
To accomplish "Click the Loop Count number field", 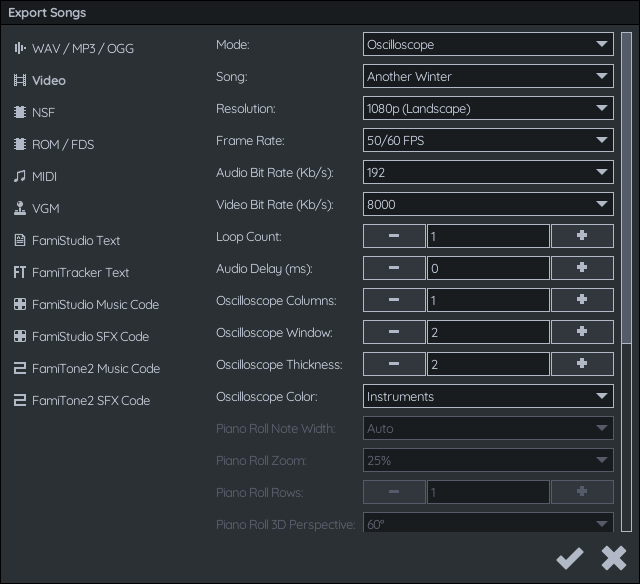I will click(488, 236).
